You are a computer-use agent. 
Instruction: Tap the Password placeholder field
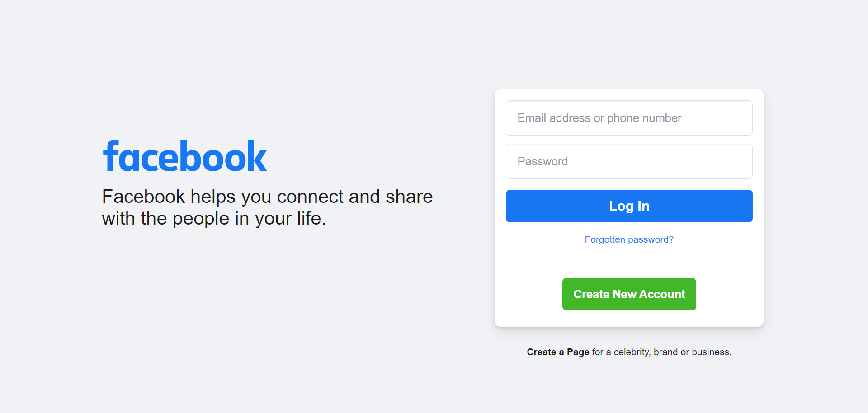tap(542, 161)
